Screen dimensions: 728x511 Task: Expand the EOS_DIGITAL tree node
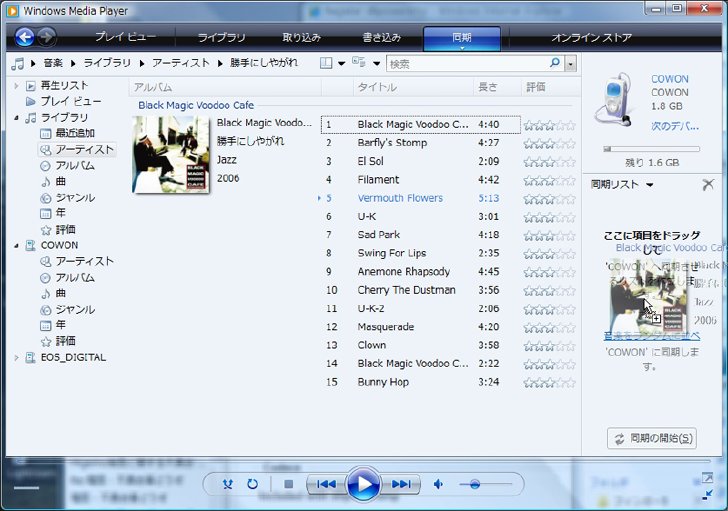[x=16, y=358]
